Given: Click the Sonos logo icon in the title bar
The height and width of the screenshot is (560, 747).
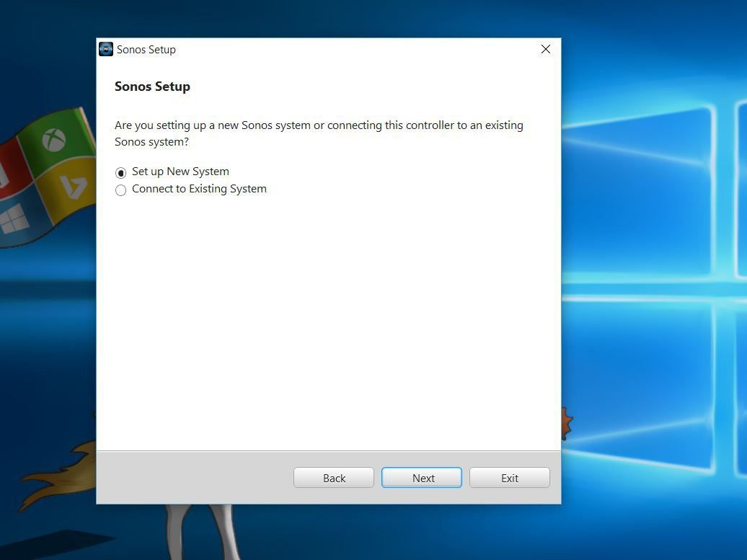Looking at the screenshot, I should coord(105,49).
